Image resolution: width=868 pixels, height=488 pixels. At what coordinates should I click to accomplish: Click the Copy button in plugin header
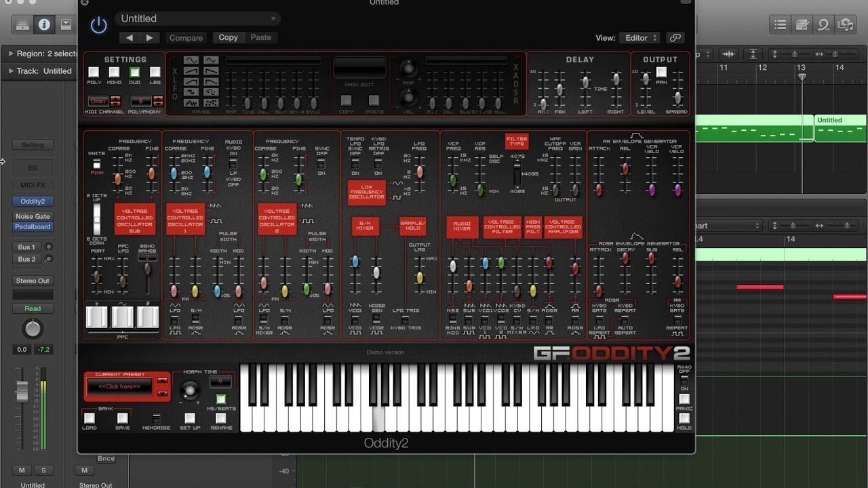point(228,38)
